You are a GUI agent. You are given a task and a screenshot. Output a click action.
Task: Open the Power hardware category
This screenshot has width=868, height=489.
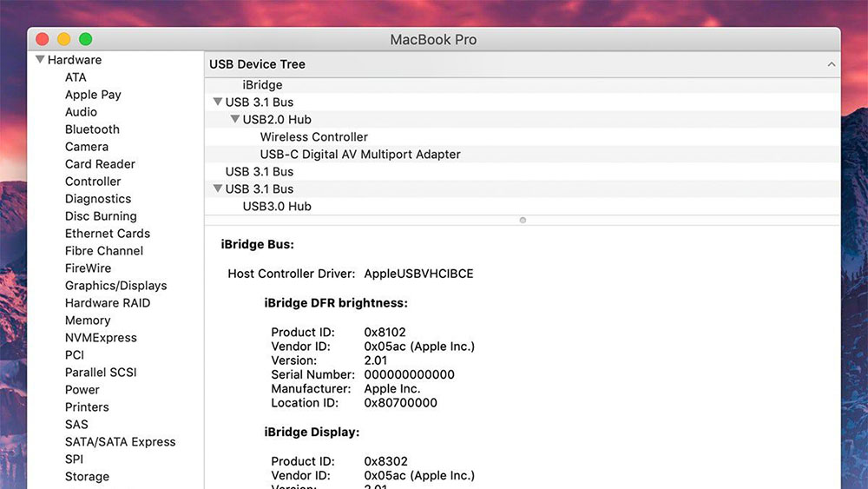tap(82, 390)
